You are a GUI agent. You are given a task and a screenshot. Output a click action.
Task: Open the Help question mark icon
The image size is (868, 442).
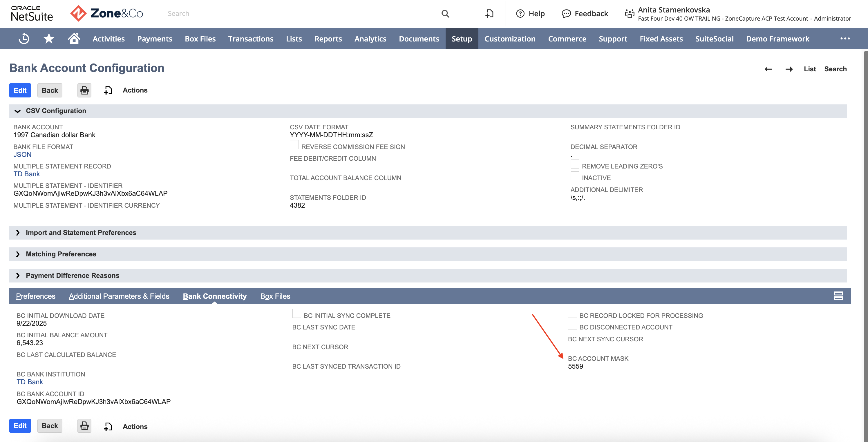coord(520,13)
